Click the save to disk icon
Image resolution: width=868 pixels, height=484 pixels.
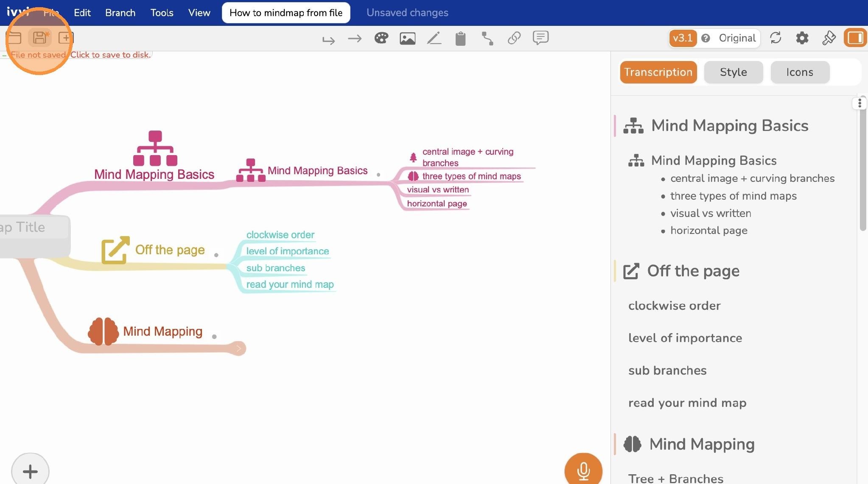[40, 38]
